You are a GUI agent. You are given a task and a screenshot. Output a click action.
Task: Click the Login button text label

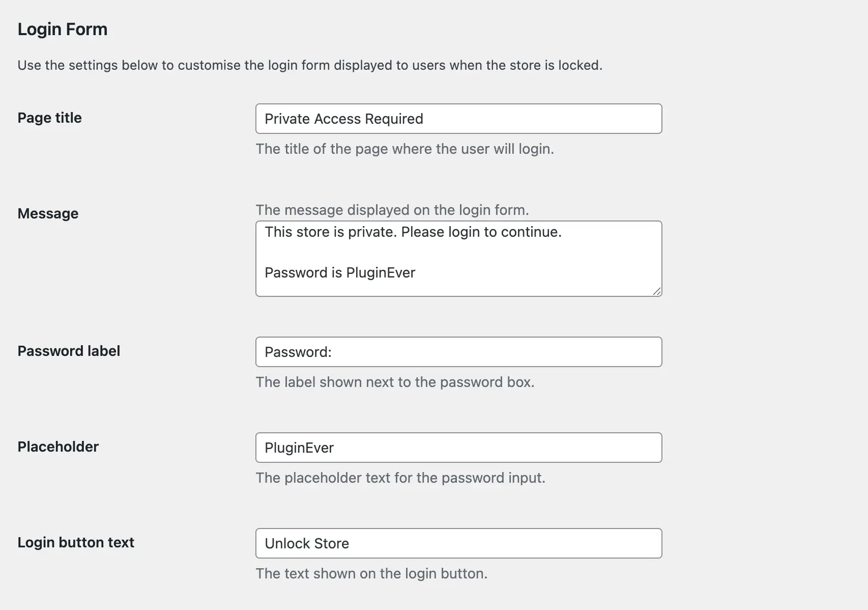tap(76, 542)
